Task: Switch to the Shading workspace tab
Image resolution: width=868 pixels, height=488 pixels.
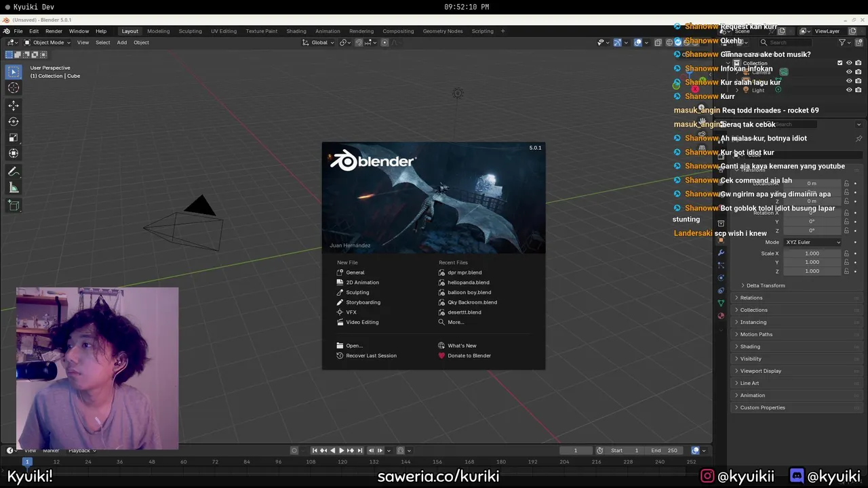Action: [x=296, y=31]
